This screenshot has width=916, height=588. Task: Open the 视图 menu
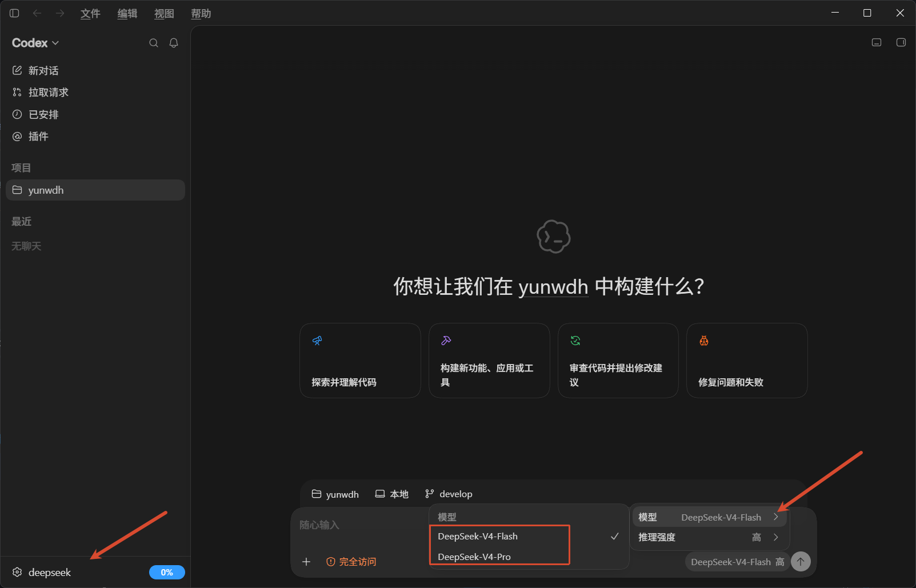(x=164, y=13)
